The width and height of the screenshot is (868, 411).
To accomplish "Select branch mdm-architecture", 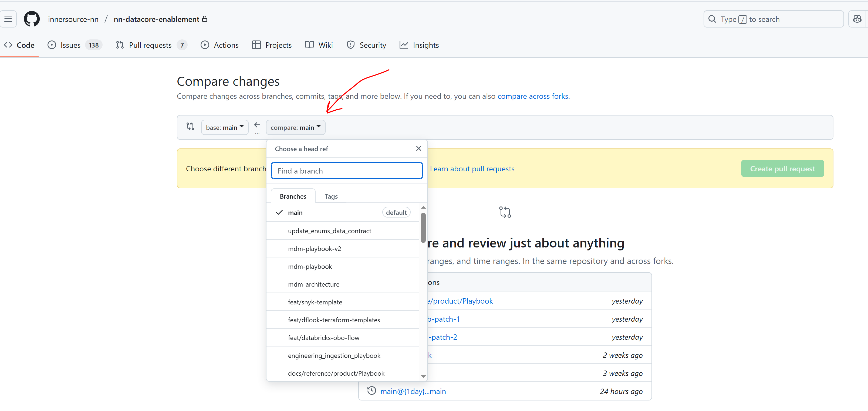I will (x=343, y=284).
